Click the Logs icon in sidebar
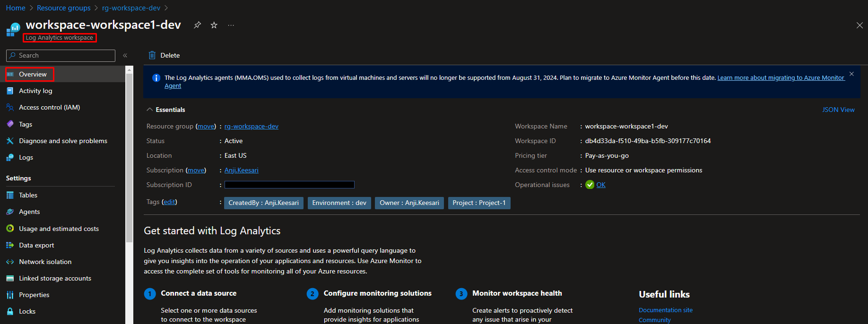 (10, 157)
